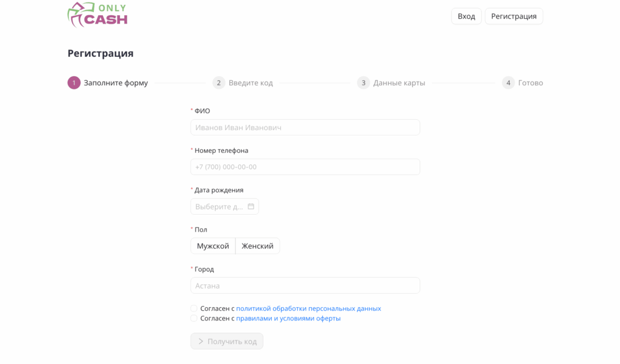Click the step 3 circle icon

pos(363,83)
